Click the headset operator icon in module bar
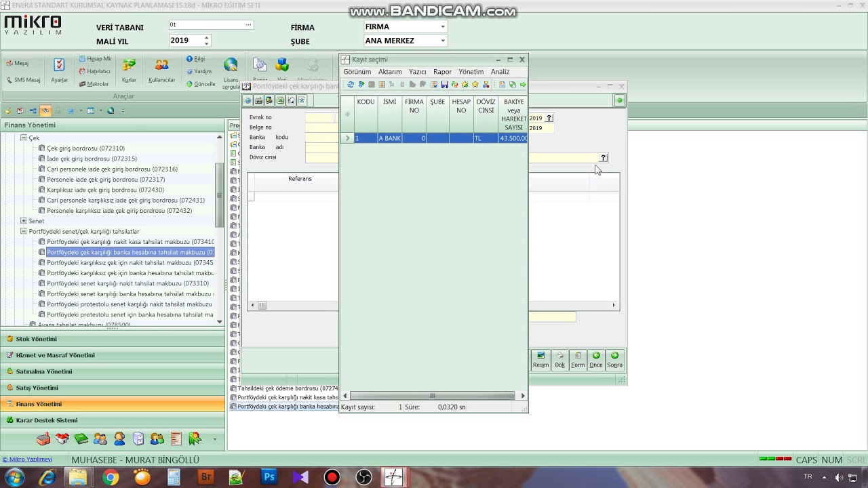 pyautogui.click(x=119, y=439)
